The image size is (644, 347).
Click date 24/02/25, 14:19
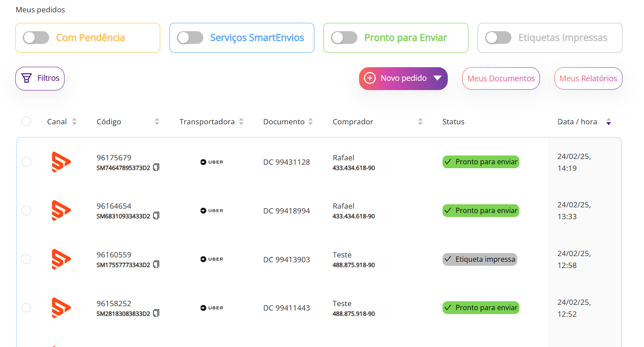pos(574,162)
